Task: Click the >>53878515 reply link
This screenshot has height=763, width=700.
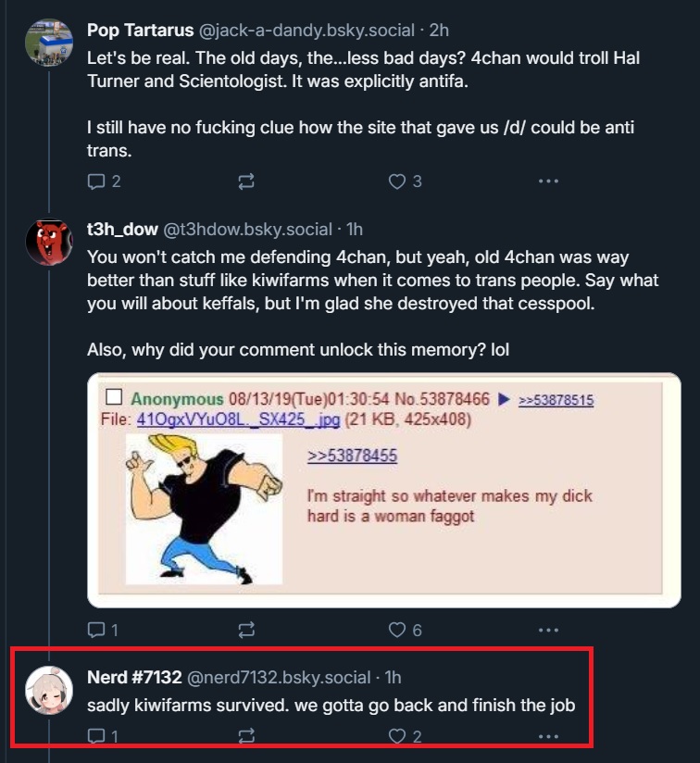Action: [x=556, y=400]
